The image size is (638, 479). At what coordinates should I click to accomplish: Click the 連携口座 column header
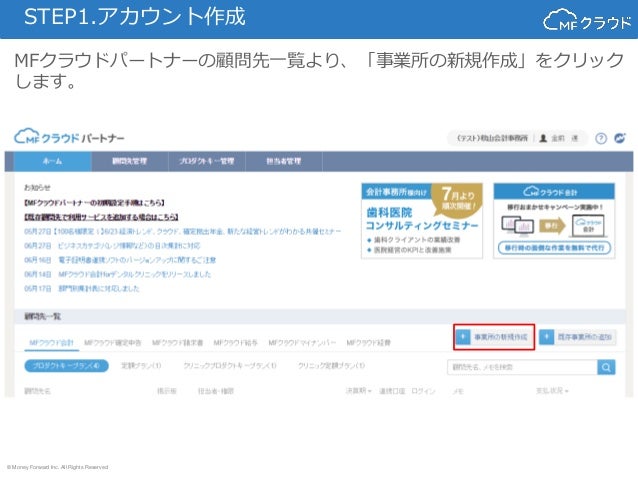(392, 391)
